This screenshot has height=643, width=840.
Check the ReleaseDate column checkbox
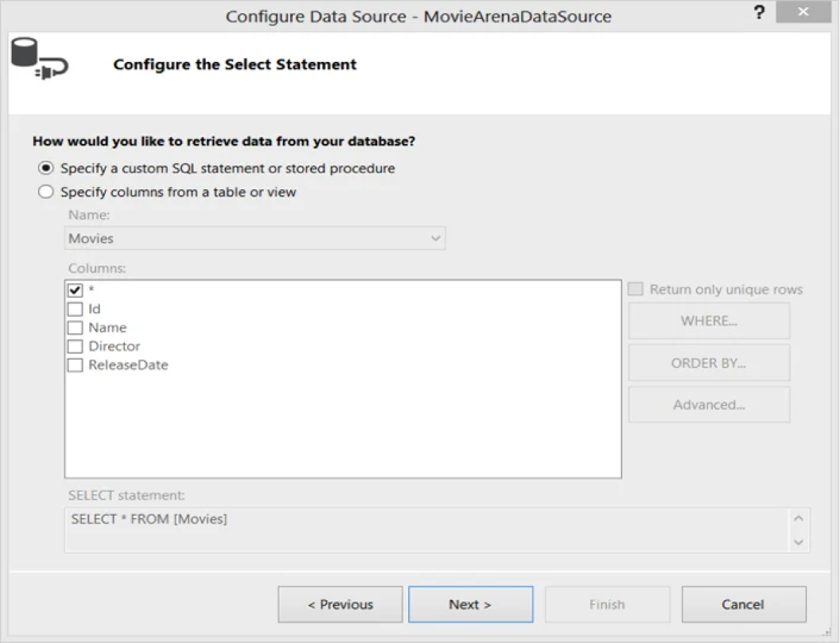tap(75, 365)
